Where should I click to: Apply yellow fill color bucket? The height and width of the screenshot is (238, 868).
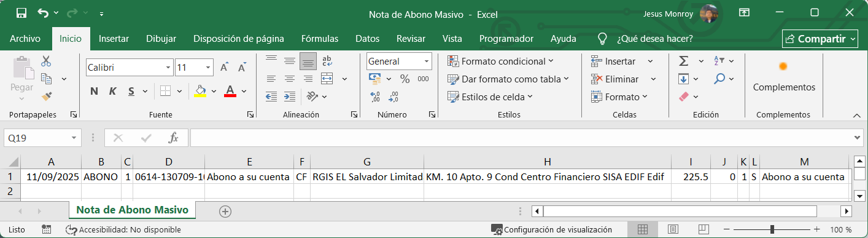pos(200,91)
